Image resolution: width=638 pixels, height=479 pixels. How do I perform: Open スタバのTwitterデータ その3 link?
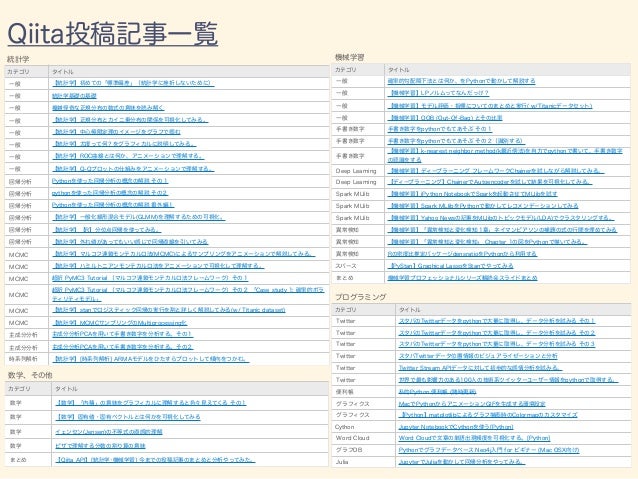click(x=497, y=344)
